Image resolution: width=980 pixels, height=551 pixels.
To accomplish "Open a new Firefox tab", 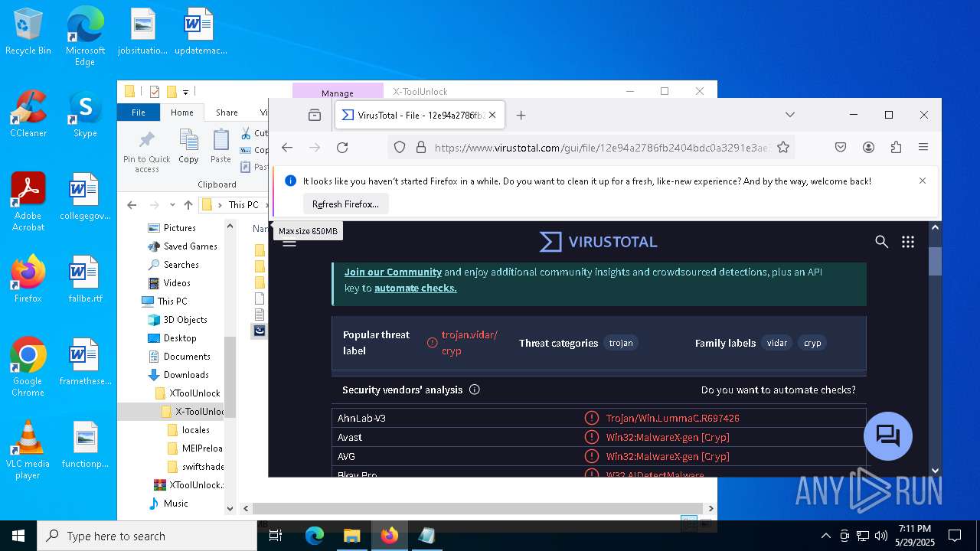I will point(521,115).
